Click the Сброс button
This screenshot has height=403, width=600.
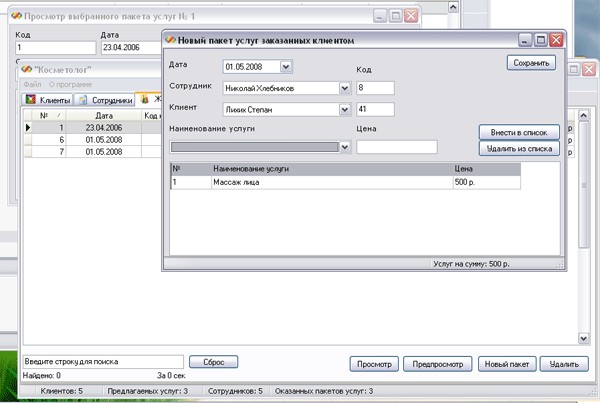pyautogui.click(x=214, y=362)
